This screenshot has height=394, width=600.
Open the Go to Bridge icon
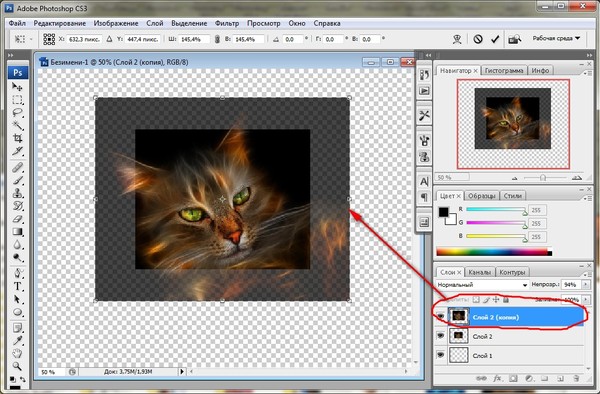[515, 39]
